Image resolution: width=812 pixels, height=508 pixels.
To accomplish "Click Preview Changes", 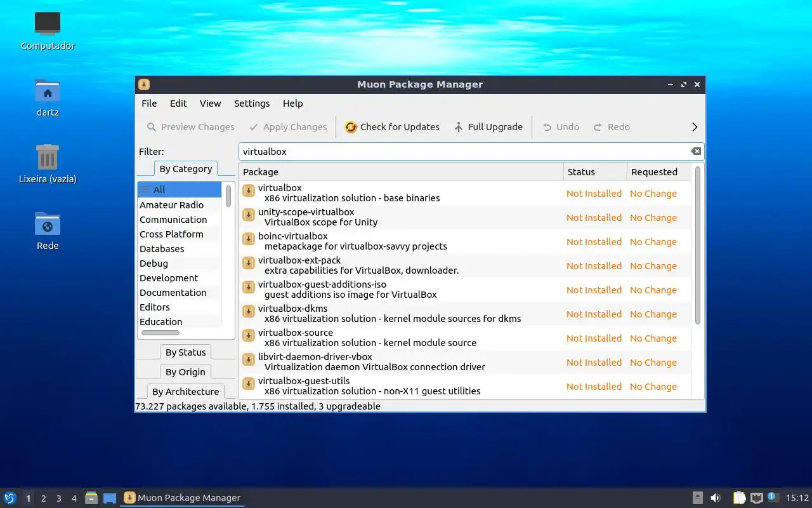I will point(191,127).
